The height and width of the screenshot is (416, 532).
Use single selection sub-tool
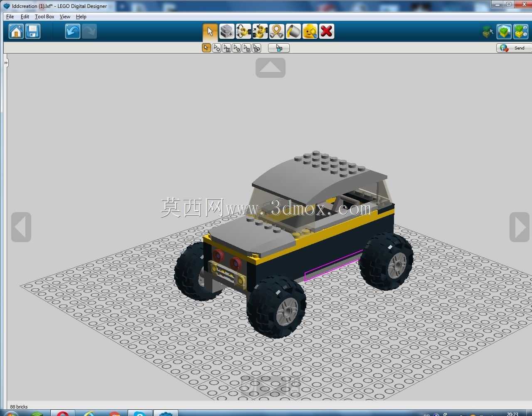pos(207,48)
